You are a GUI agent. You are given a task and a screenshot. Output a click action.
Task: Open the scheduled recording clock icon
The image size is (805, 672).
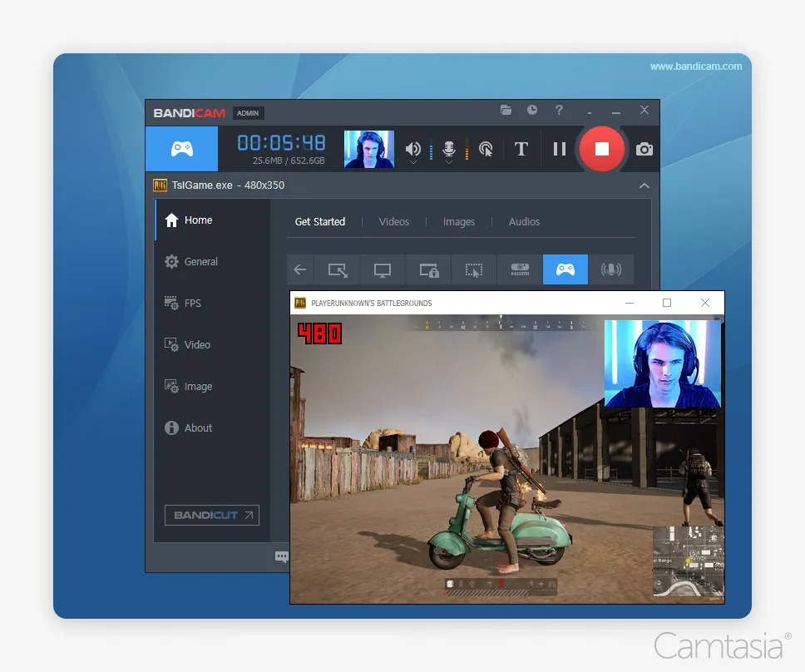[x=532, y=110]
